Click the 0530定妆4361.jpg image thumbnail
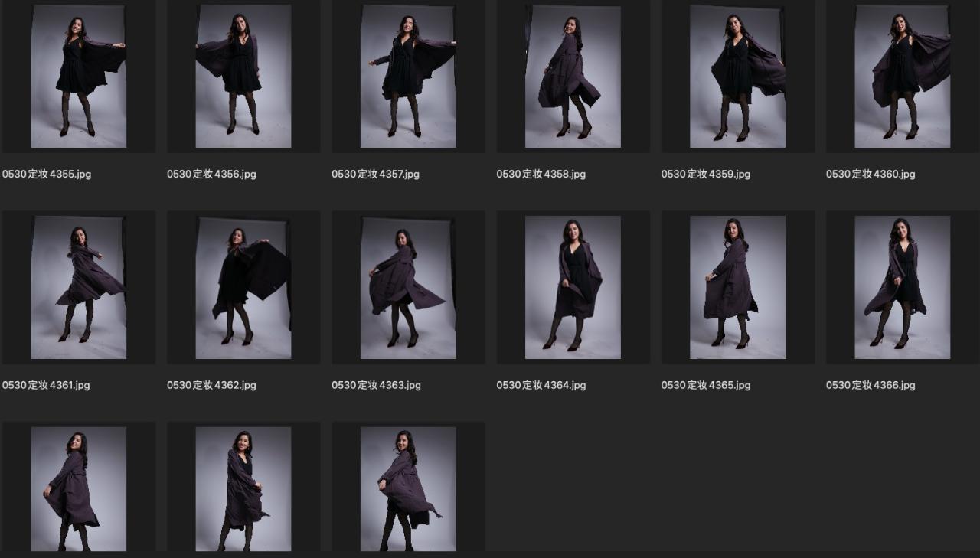Screen dimensions: 980x558 pos(78,287)
